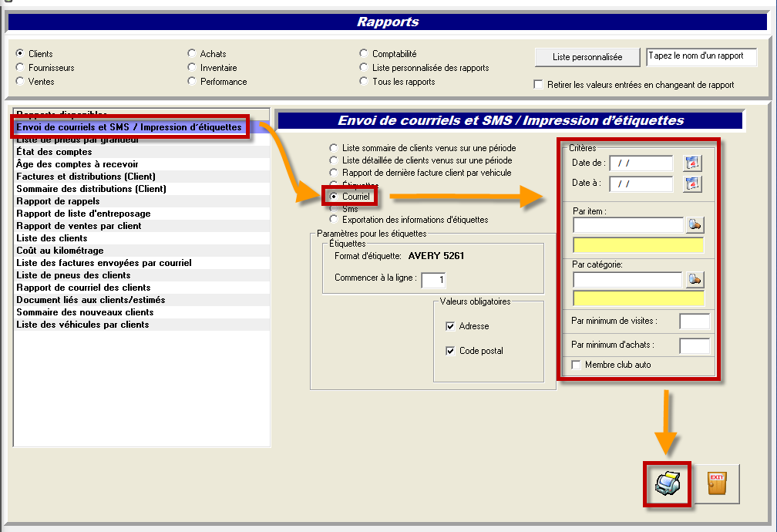Click the Liste personnalisée button
This screenshot has height=532, width=777.
587,57
